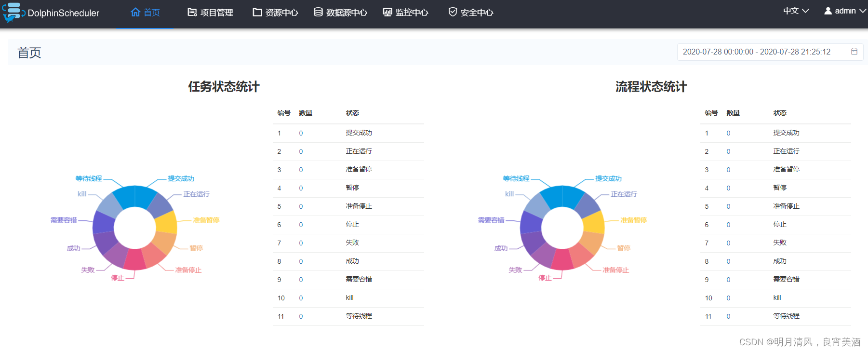Click 失败 status in process table
Screen dimensions: 868x351
coord(780,243)
